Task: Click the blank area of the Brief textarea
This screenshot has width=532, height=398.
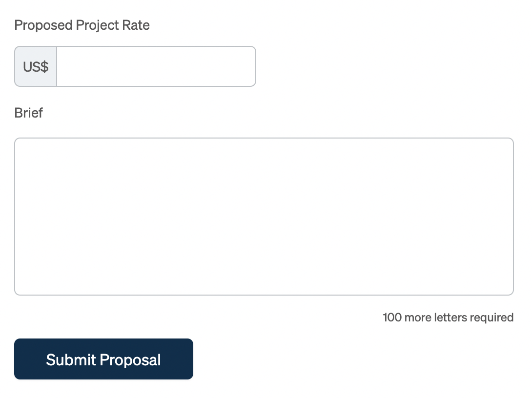Action: (x=264, y=217)
